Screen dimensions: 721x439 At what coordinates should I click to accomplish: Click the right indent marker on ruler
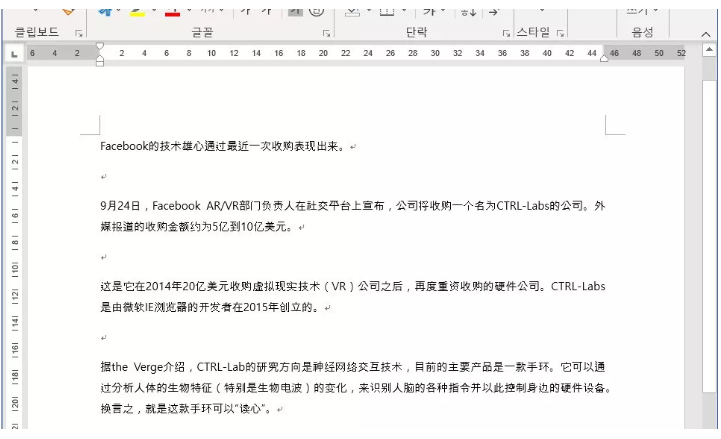click(x=604, y=58)
